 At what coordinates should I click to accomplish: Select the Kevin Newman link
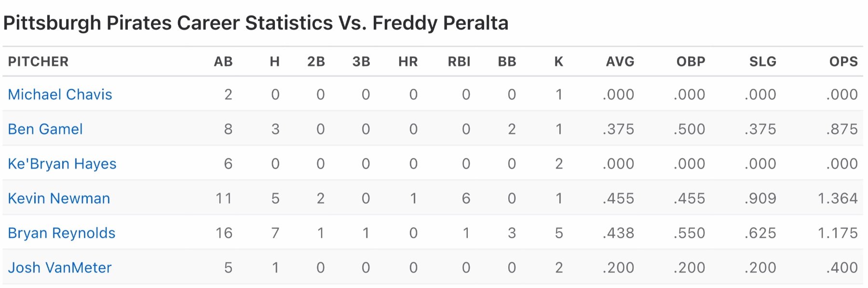(x=59, y=198)
